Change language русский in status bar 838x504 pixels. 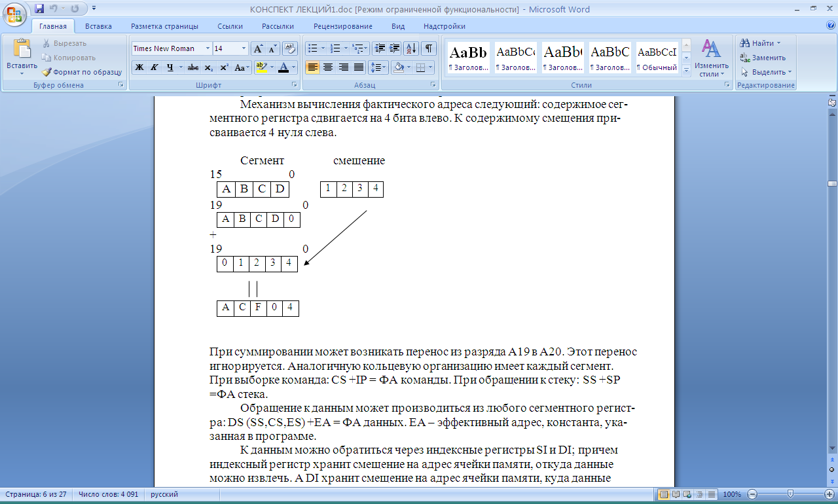coord(164,494)
